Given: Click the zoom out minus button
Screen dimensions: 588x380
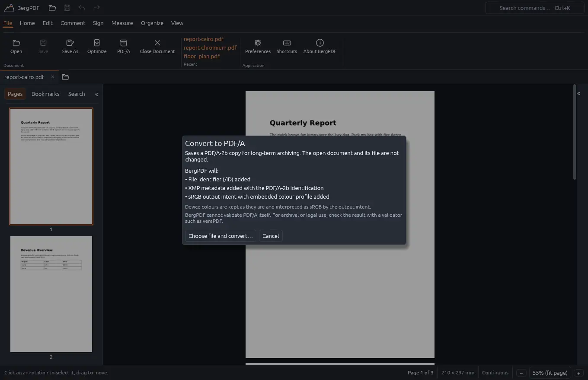Looking at the screenshot, I should click(521, 373).
